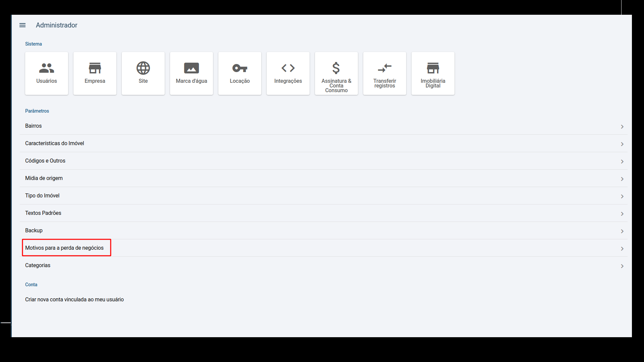The image size is (644, 362).
Task: Expand the Backup row chevron
Action: point(622,231)
